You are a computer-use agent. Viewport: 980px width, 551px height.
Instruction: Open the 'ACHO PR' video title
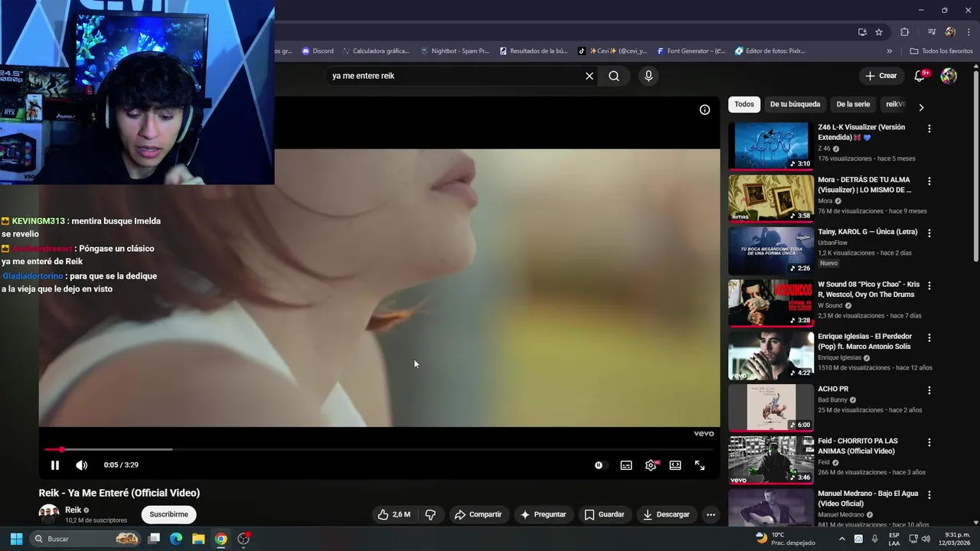(833, 389)
